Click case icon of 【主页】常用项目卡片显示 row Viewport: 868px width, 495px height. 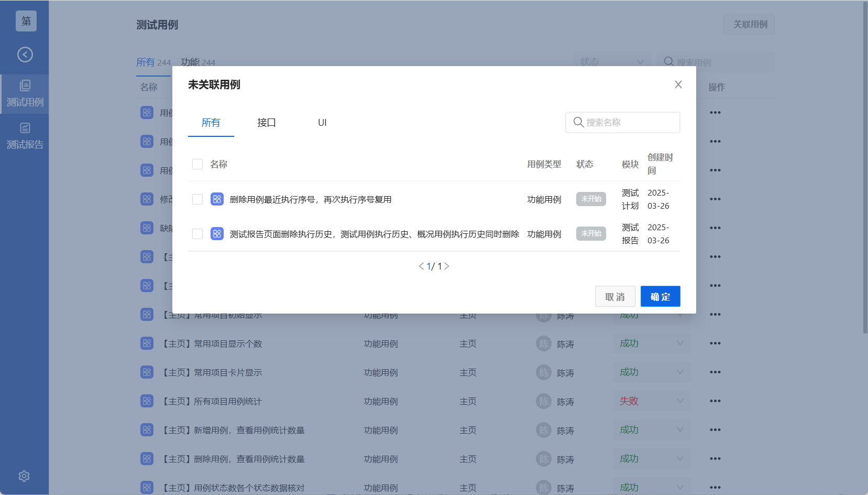click(x=147, y=372)
